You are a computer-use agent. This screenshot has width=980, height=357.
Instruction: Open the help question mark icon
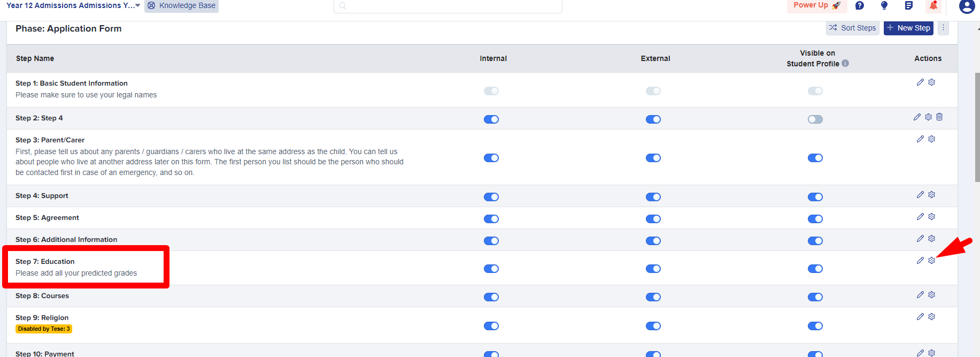(860, 5)
